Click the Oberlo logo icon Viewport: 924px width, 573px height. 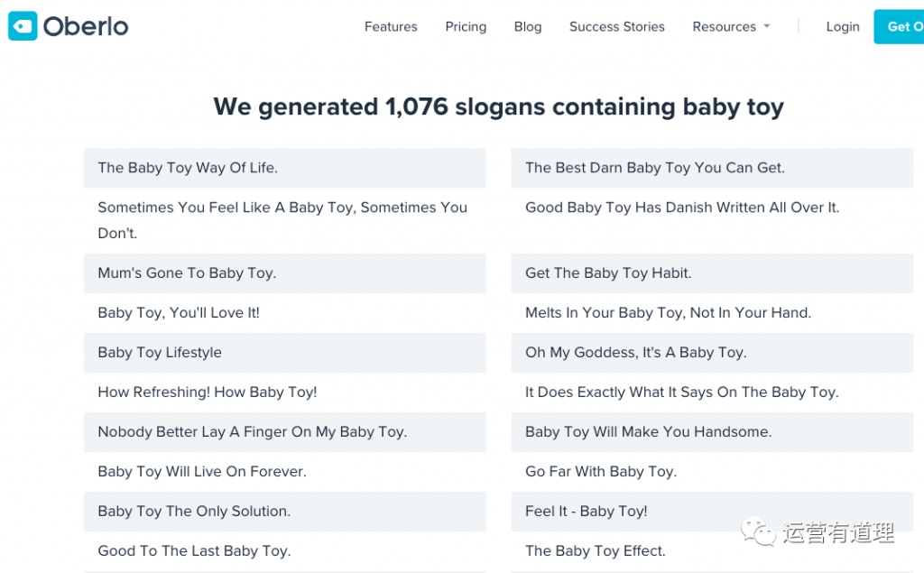click(x=23, y=26)
